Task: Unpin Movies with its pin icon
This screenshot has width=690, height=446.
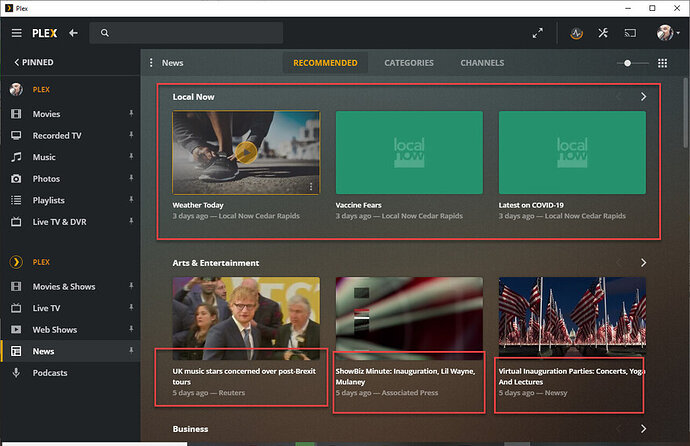Action: [131, 113]
